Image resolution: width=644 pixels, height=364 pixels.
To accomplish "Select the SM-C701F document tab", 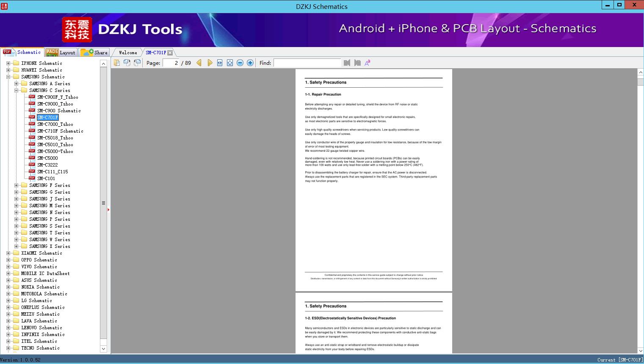I will (x=156, y=53).
